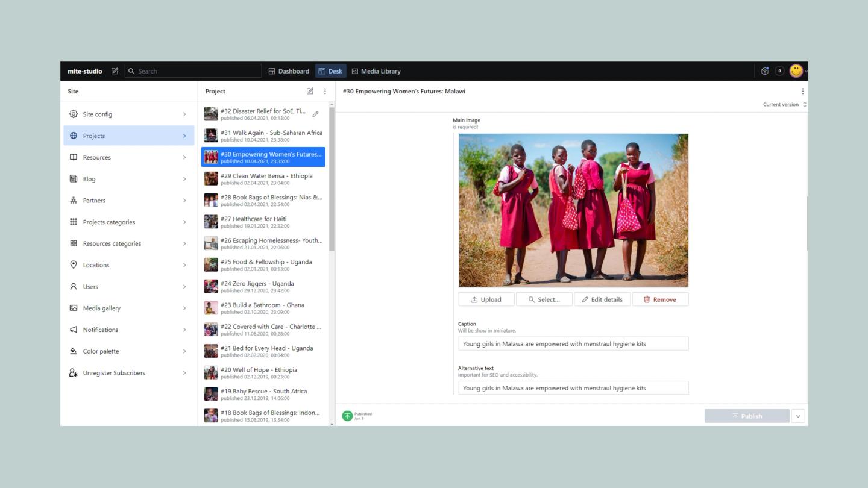The width and height of the screenshot is (868, 488).
Task: Click the search magnifier icon in top bar
Action: tap(131, 71)
